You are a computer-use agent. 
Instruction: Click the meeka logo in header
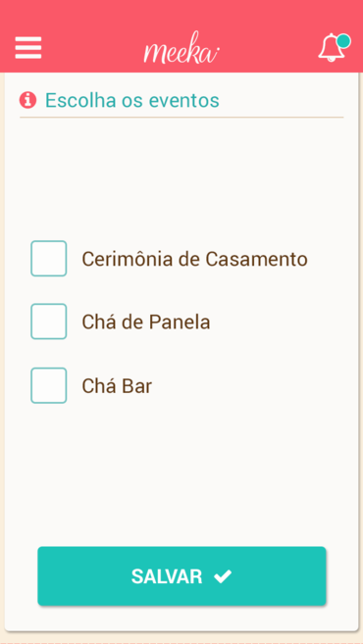coord(181,48)
